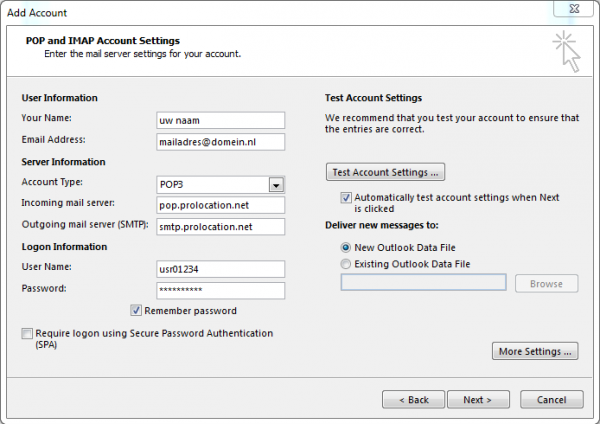The image size is (600, 424).
Task: Select New Outlook Data File option
Action: coord(346,246)
